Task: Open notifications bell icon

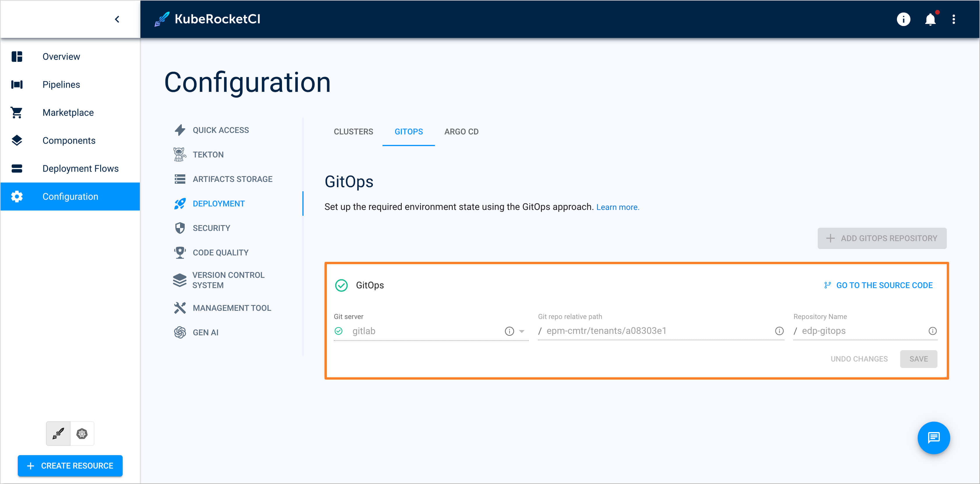Action: click(x=930, y=20)
